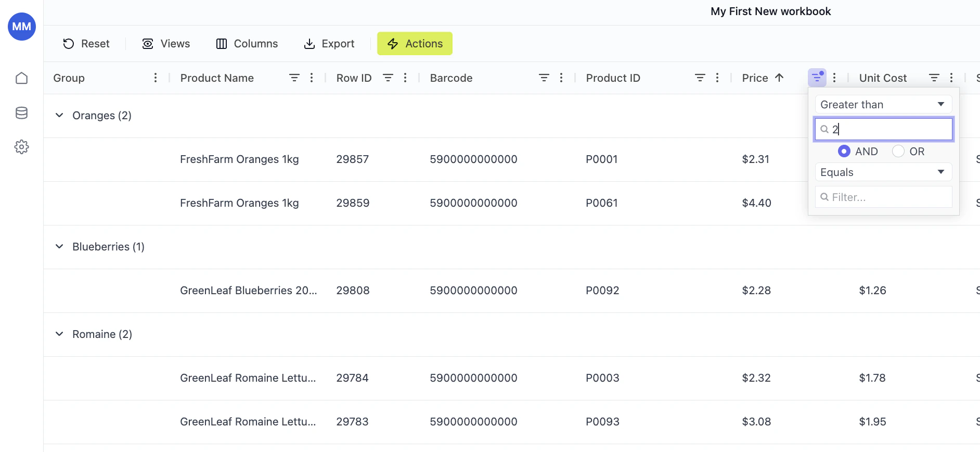This screenshot has height=452, width=980.
Task: Open Barcode column options menu
Action: coord(561,78)
